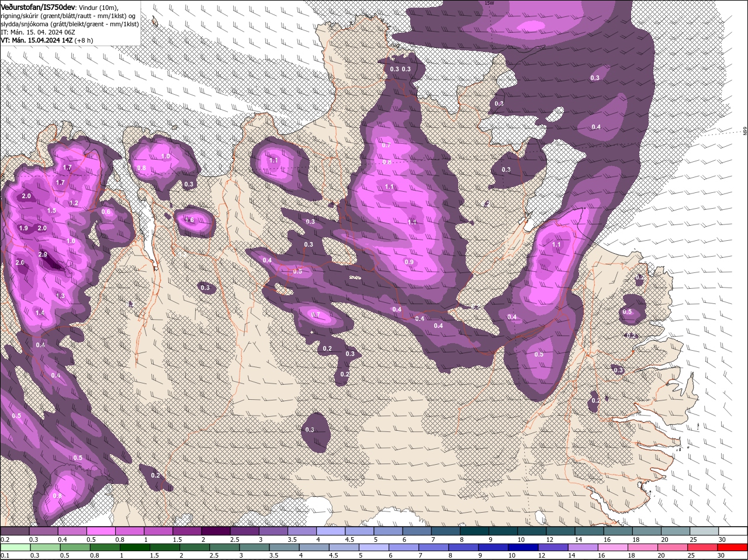
Task: Select the 0.4–0.5 orchid snow legend swatch
Action: [72, 531]
